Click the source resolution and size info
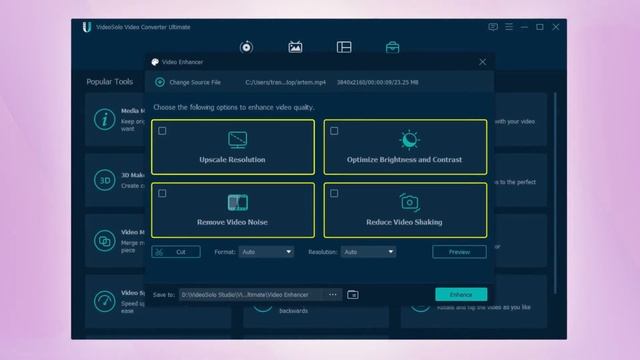 pyautogui.click(x=378, y=82)
